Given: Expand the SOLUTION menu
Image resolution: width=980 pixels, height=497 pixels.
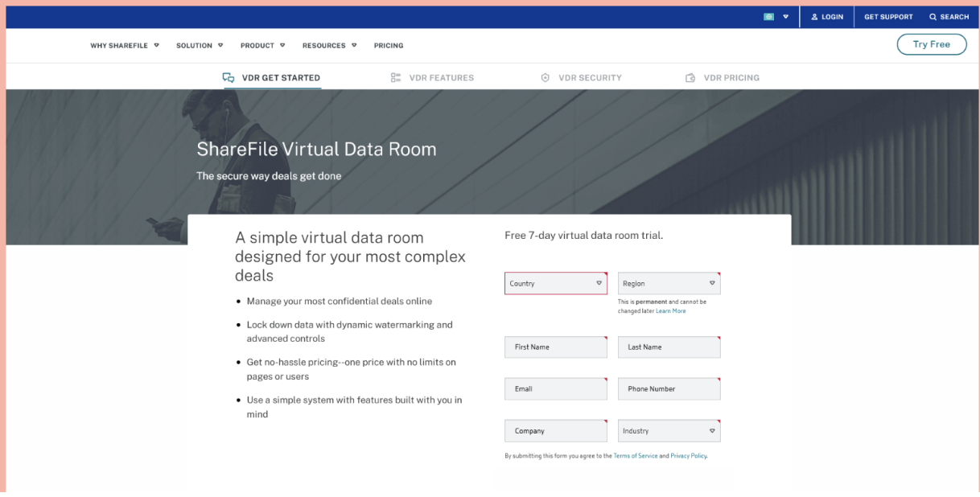Looking at the screenshot, I should (x=200, y=46).
